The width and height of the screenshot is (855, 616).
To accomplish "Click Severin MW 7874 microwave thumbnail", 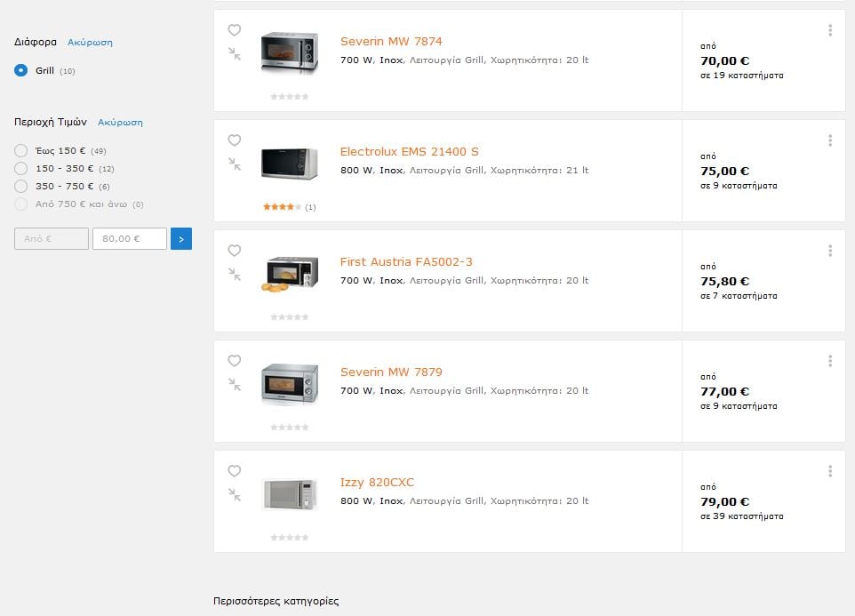I will (290, 52).
